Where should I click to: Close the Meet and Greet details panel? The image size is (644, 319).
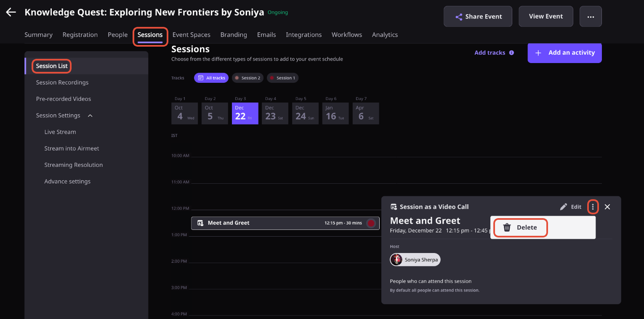(607, 207)
